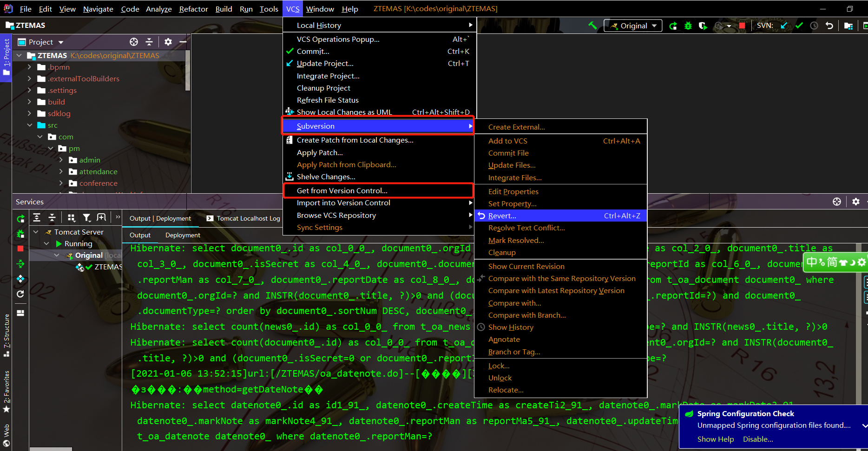Open Project Structure icon in top toolbar
The image size is (868, 451).
pos(848,26)
